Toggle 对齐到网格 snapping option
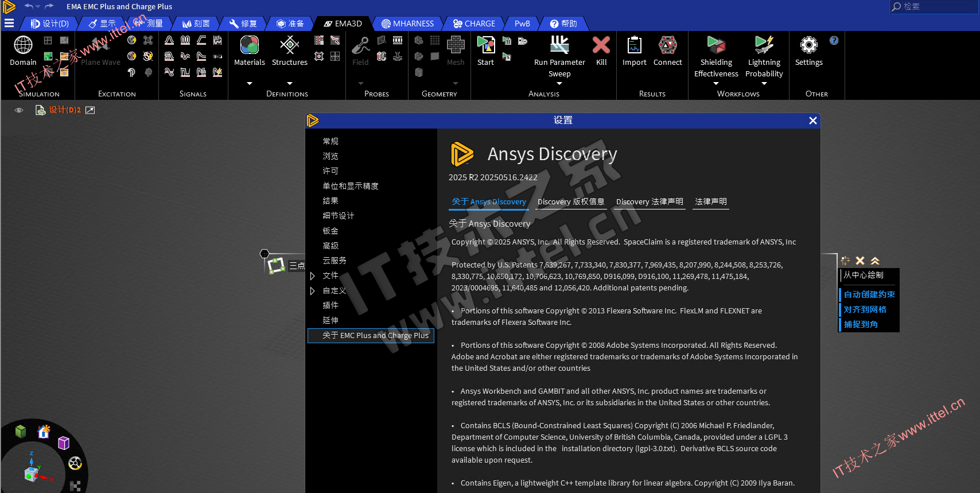The height and width of the screenshot is (493, 980). point(865,309)
